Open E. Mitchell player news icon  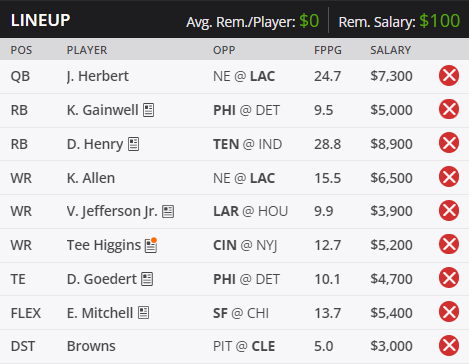point(143,313)
